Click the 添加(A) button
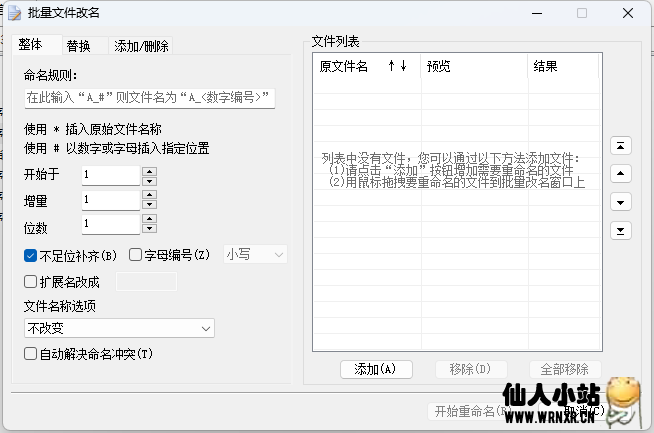Image resolution: width=654 pixels, height=433 pixels. click(376, 369)
